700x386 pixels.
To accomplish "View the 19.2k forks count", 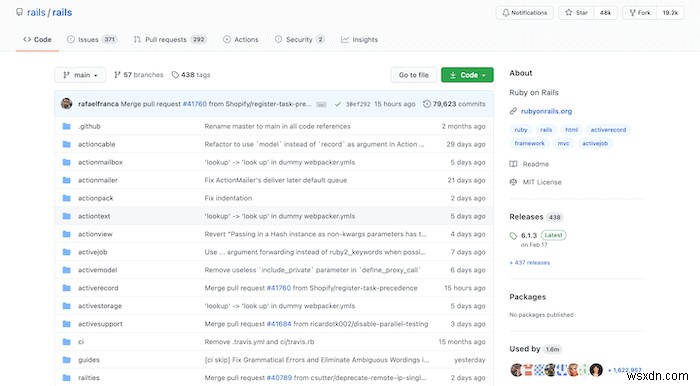I will pos(670,12).
